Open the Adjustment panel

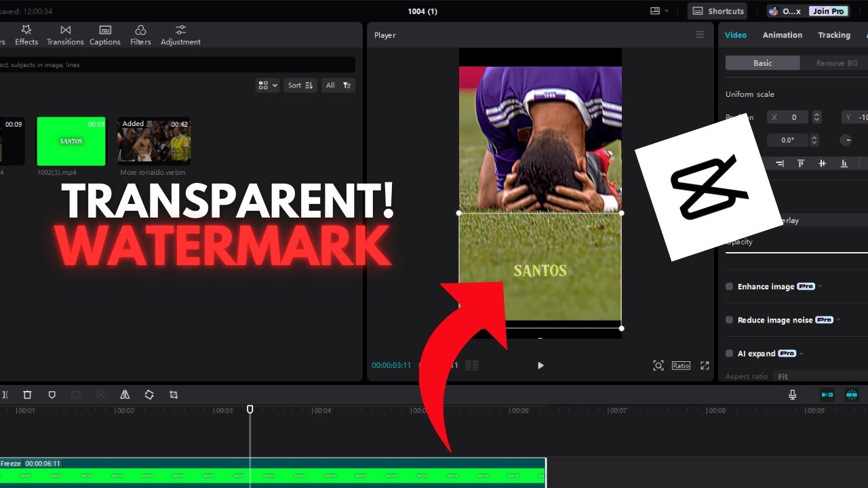pos(180,35)
